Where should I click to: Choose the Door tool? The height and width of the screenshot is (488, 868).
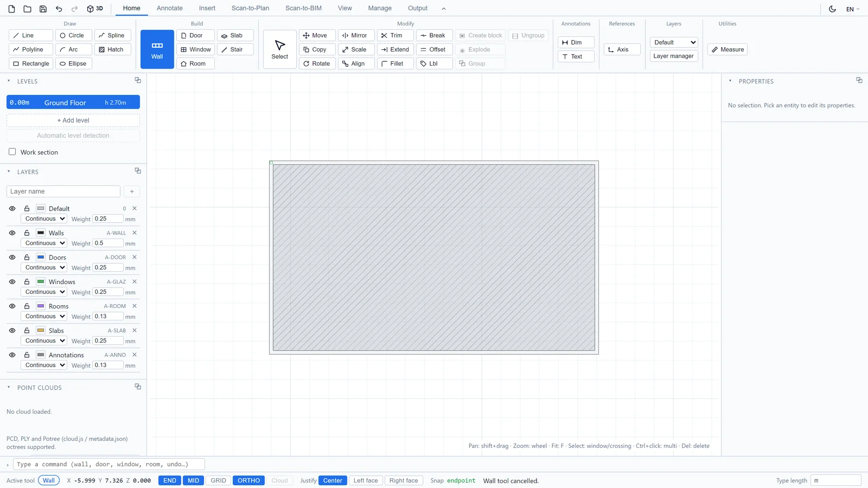click(195, 35)
